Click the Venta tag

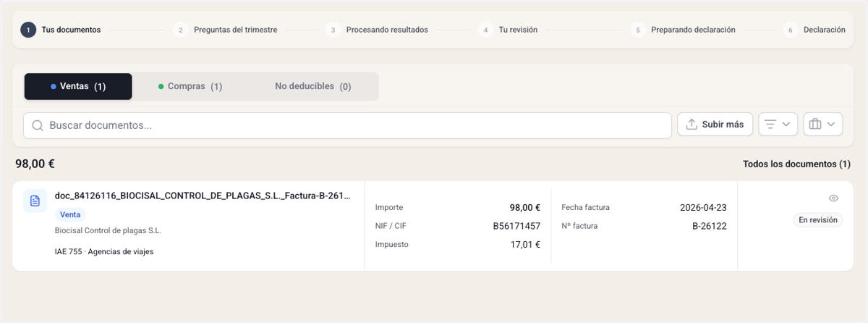click(x=70, y=214)
